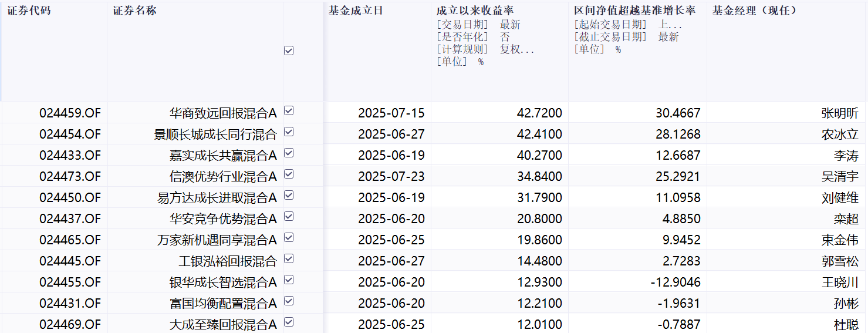This screenshot has height=333, width=868.
Task: Sort by the 证券代码 column header
Action: [29, 11]
